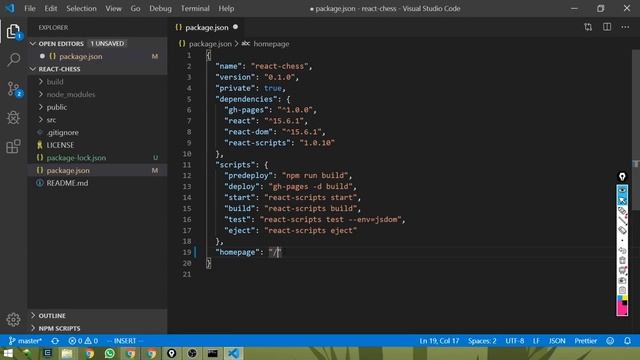Expand the Outline panel
The height and width of the screenshot is (360, 640).
coord(52,316)
